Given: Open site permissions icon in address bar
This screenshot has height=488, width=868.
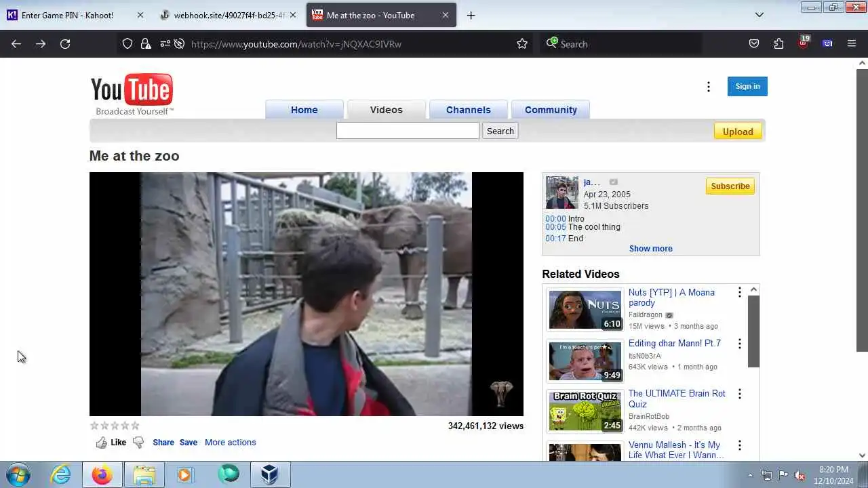Looking at the screenshot, I should tap(165, 44).
